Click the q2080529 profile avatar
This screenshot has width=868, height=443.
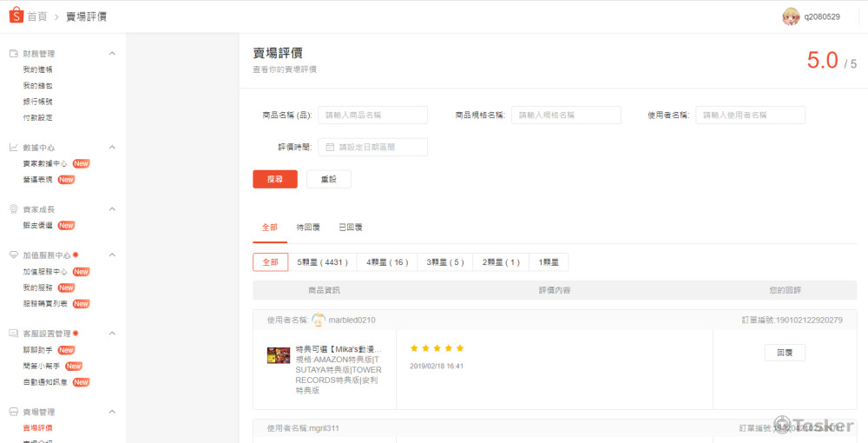pos(791,17)
